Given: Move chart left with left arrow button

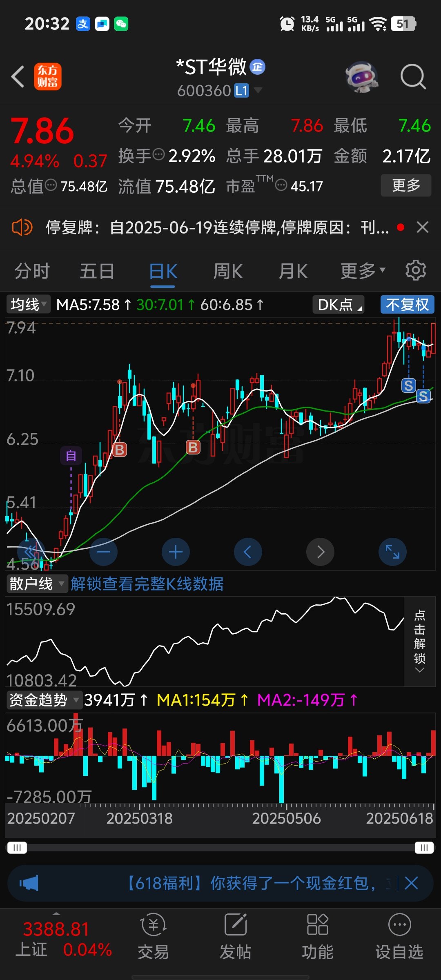Looking at the screenshot, I should click(x=248, y=552).
